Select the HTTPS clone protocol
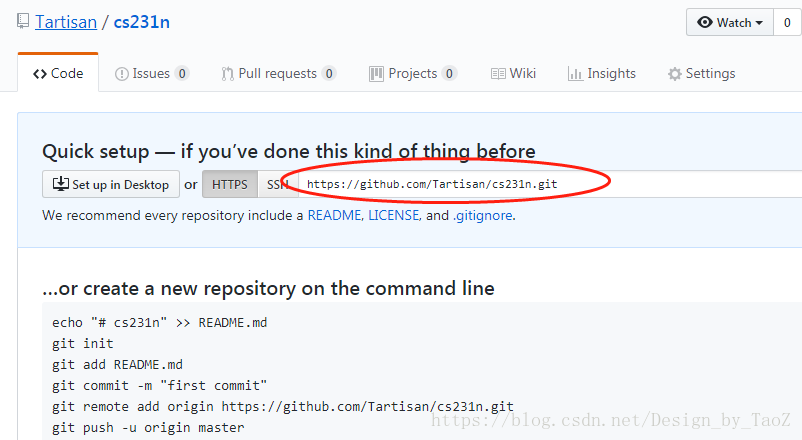This screenshot has width=802, height=440. (230, 184)
